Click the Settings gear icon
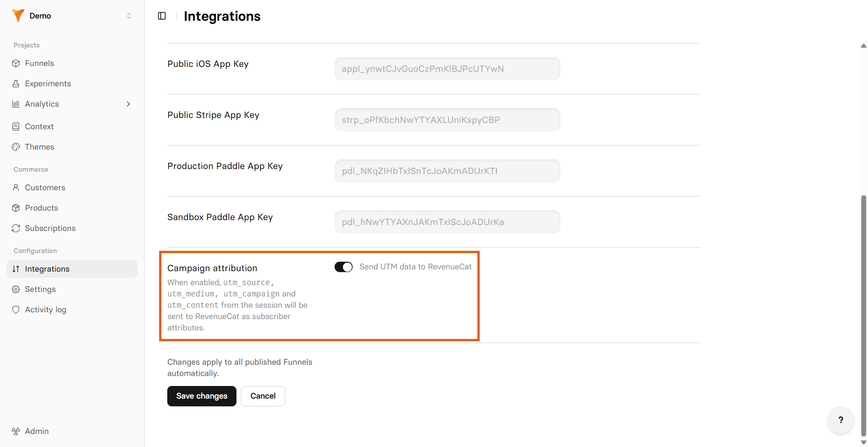868x447 pixels. pos(16,289)
